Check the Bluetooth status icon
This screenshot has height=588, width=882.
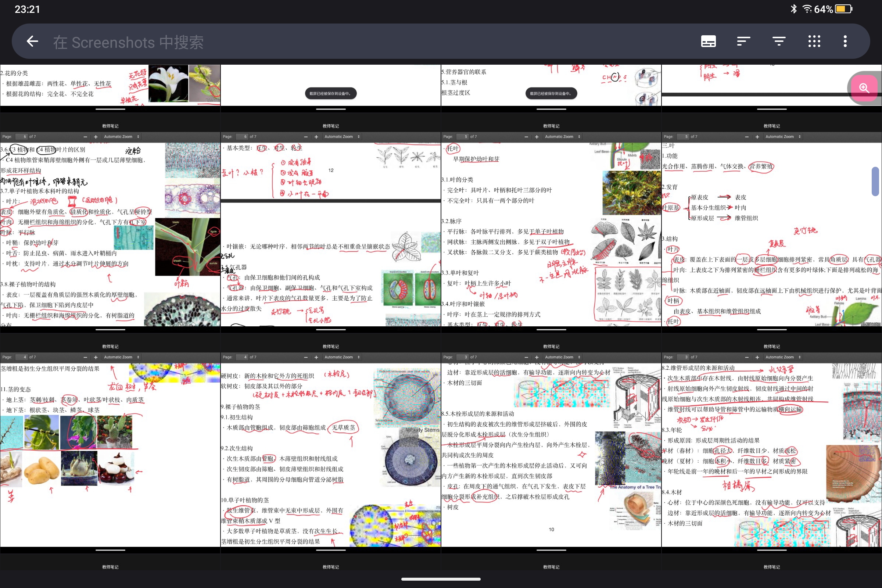[x=793, y=9]
